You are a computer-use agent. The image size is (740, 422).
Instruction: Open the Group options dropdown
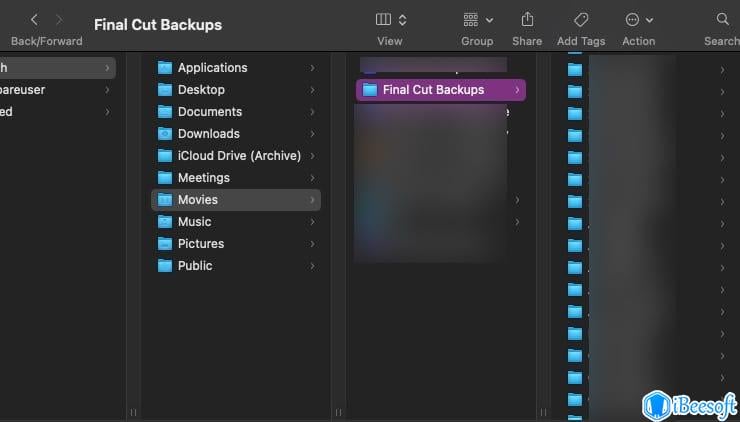tap(477, 20)
